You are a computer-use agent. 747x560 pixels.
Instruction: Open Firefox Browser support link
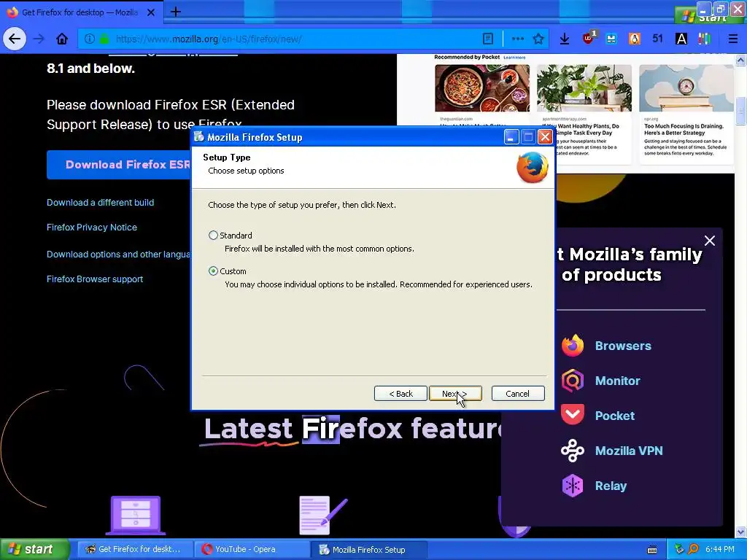click(x=95, y=279)
